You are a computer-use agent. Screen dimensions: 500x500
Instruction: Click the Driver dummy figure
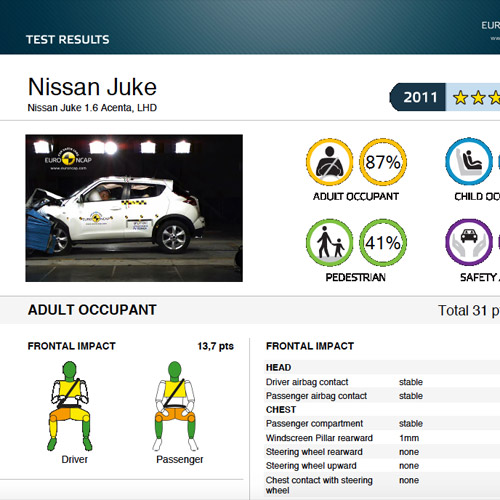click(69, 406)
